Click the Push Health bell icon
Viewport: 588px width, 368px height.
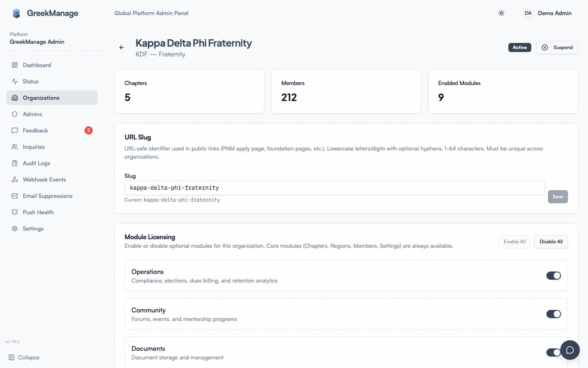point(15,212)
